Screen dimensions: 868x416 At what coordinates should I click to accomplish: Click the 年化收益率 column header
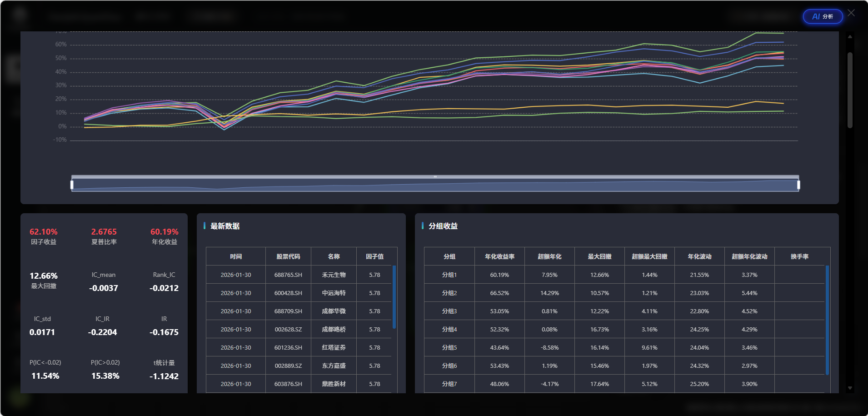[499, 256]
